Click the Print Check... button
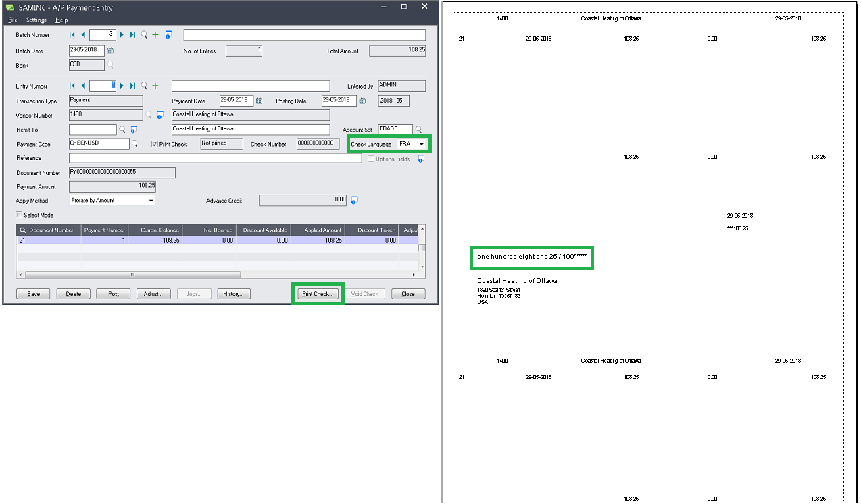The image size is (861, 504). 318,294
